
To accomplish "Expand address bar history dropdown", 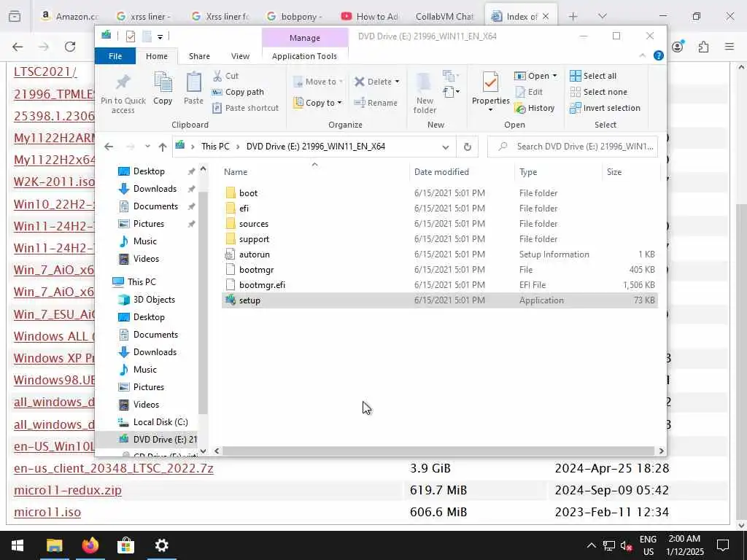I will click(446, 147).
